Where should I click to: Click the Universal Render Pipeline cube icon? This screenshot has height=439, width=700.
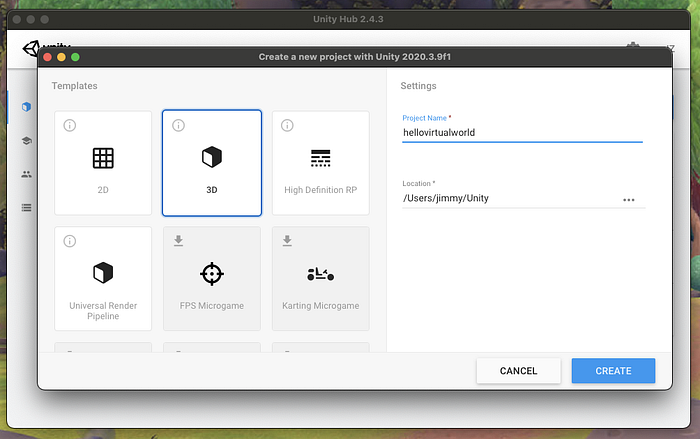coord(103,273)
